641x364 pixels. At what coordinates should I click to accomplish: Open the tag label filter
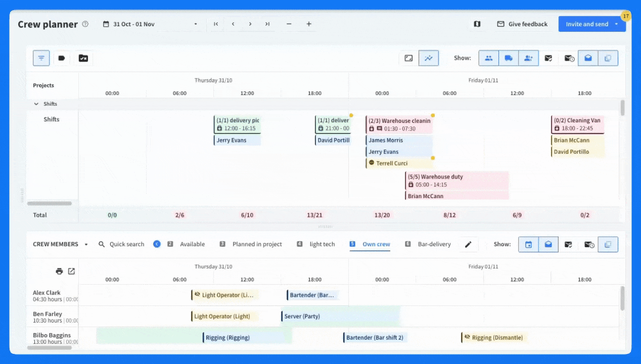(62, 58)
